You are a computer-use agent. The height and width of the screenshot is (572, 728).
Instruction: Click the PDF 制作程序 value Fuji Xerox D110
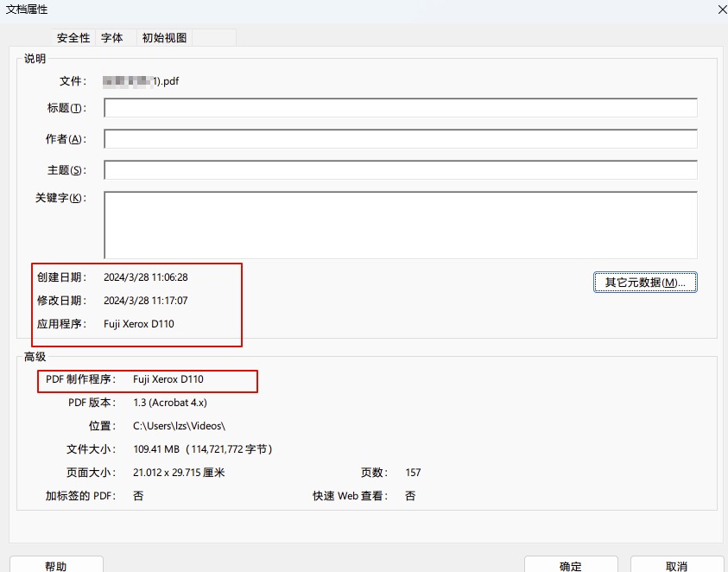pyautogui.click(x=168, y=379)
